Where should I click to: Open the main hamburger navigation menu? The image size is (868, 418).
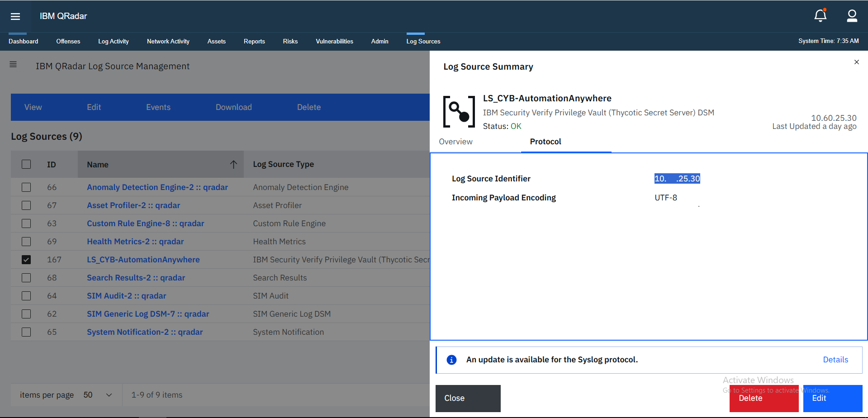(x=15, y=16)
